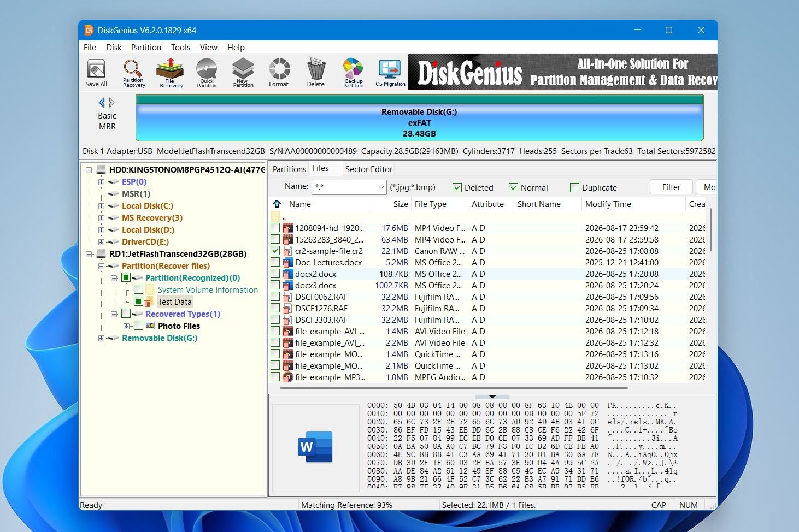Image resolution: width=799 pixels, height=532 pixels.
Task: Click the Removable Disk(G:) partition bar
Action: point(419,119)
